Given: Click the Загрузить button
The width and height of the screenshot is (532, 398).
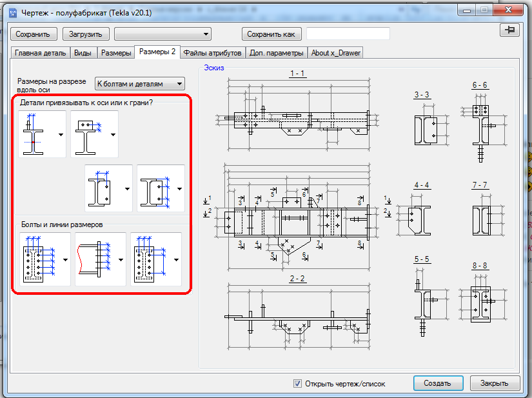Looking at the screenshot, I should tap(86, 34).
